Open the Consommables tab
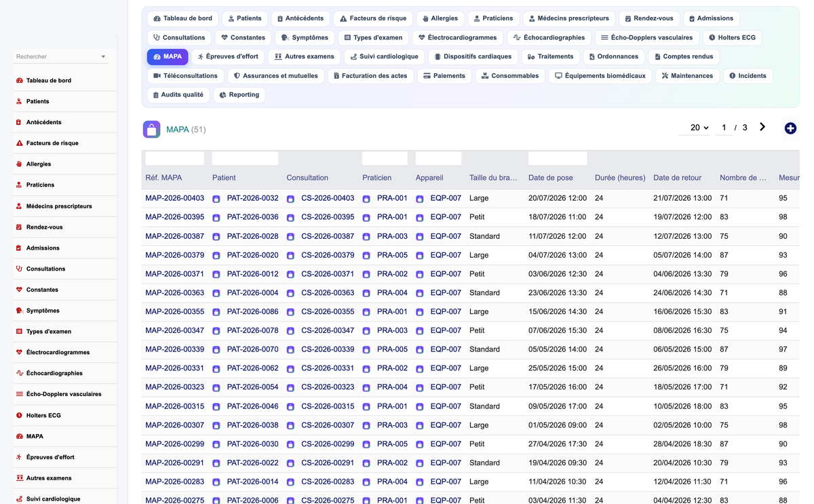Image resolution: width=814 pixels, height=504 pixels. click(x=509, y=76)
